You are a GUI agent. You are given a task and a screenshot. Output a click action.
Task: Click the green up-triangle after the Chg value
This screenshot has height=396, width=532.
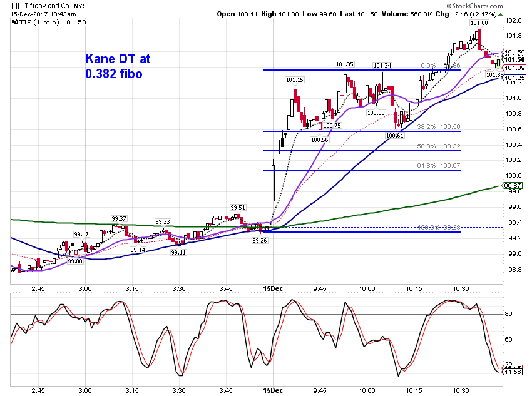[x=501, y=14]
